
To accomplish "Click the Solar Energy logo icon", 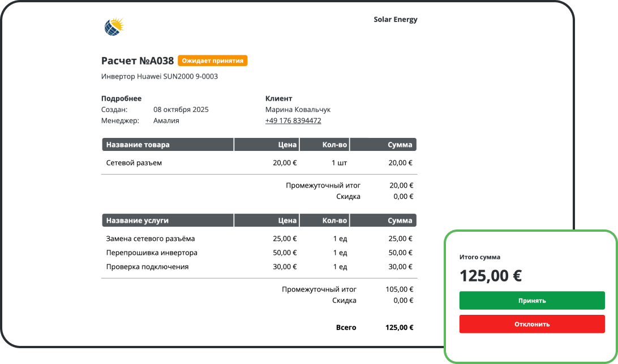I will 114,27.
